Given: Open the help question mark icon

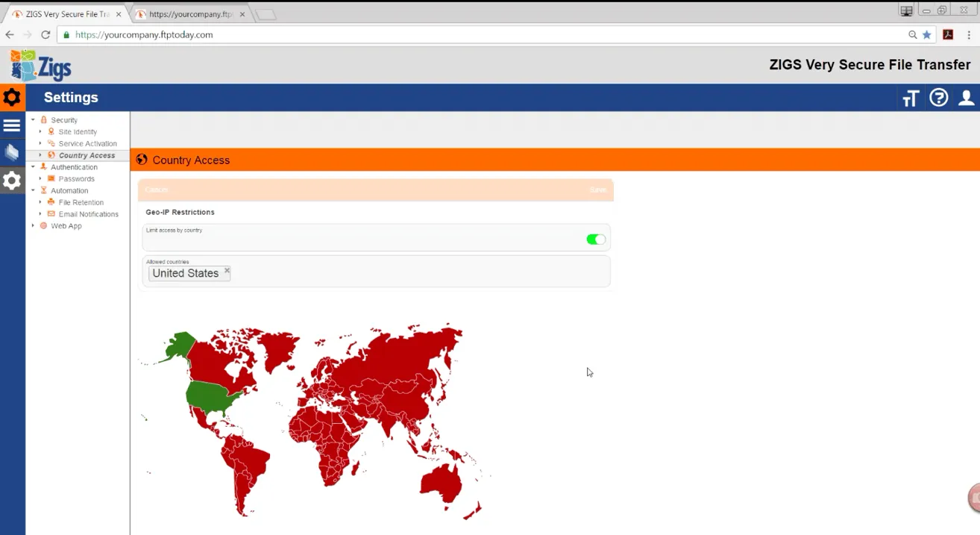Looking at the screenshot, I should coord(938,98).
